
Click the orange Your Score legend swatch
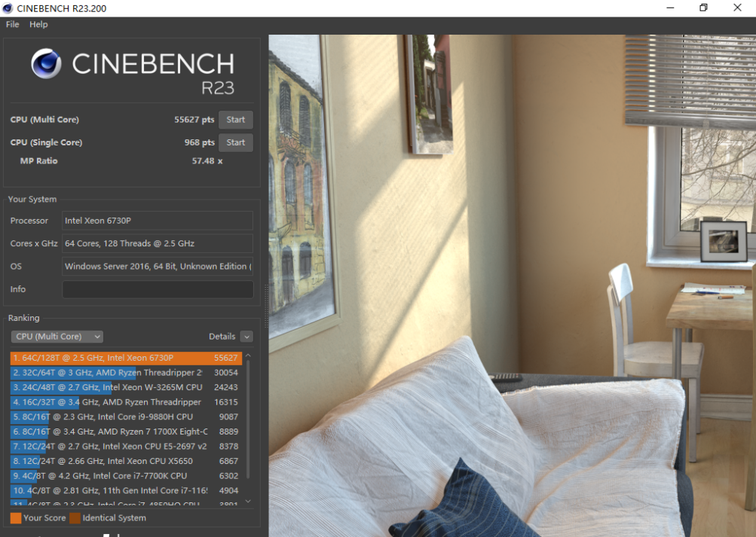[16, 518]
